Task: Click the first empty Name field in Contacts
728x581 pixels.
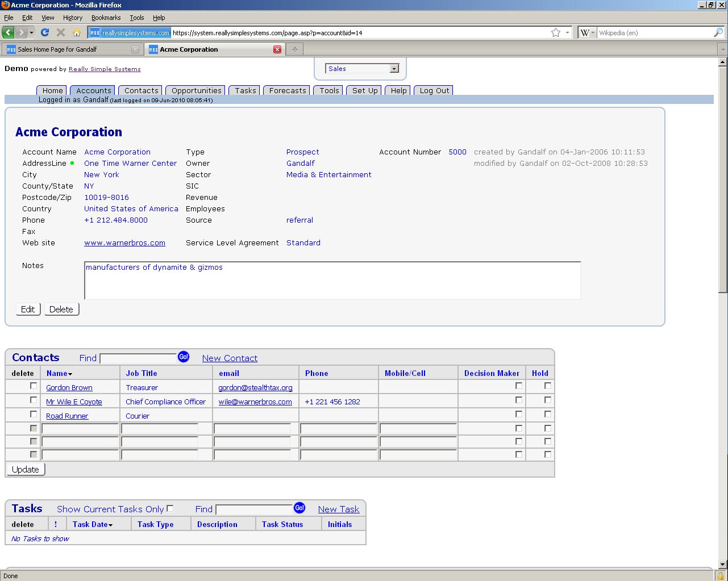Action: coord(80,429)
